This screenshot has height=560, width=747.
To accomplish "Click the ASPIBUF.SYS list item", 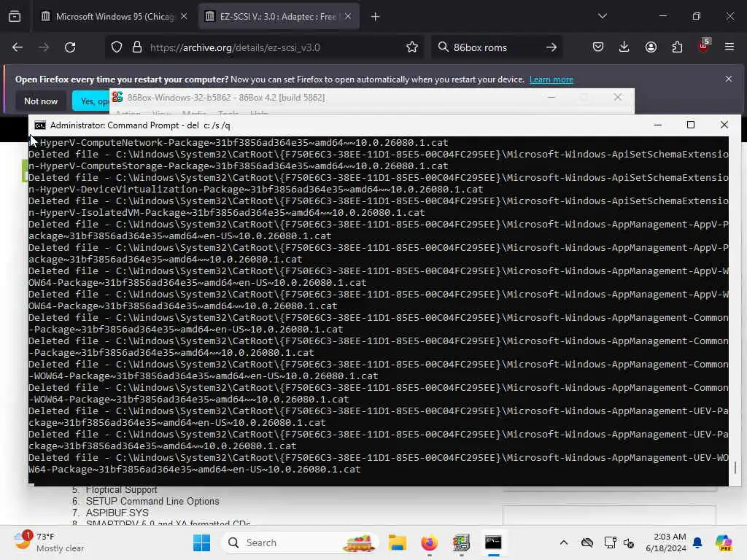I will tap(117, 513).
